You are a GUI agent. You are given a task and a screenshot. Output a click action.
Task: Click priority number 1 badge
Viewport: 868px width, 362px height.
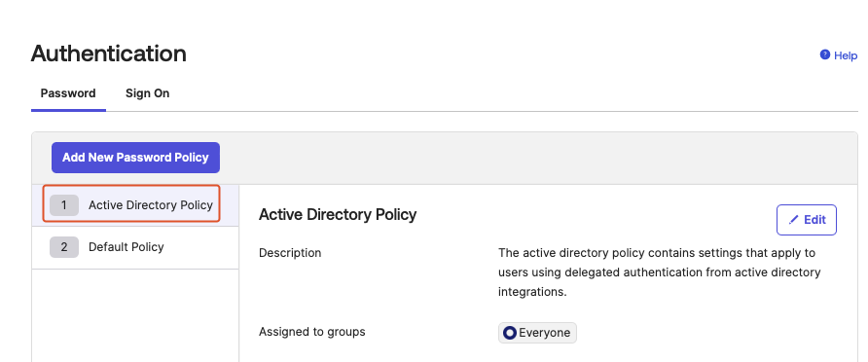pos(63,205)
